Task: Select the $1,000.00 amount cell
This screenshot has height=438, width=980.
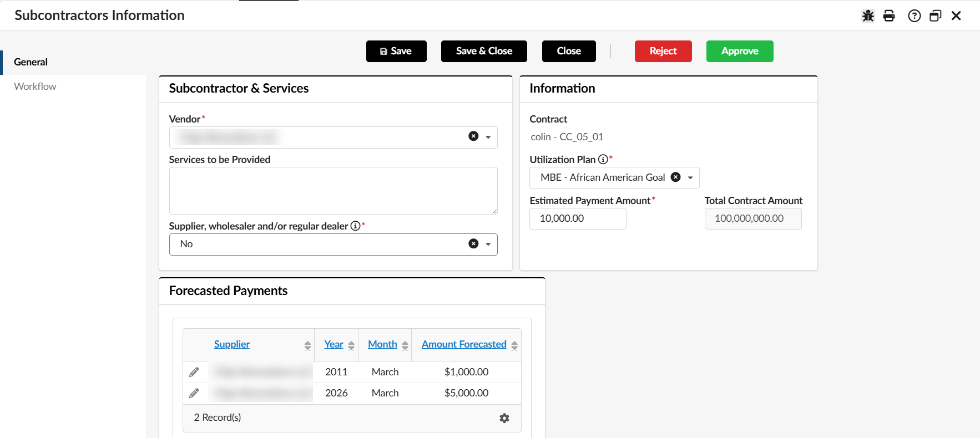Action: [x=466, y=372]
